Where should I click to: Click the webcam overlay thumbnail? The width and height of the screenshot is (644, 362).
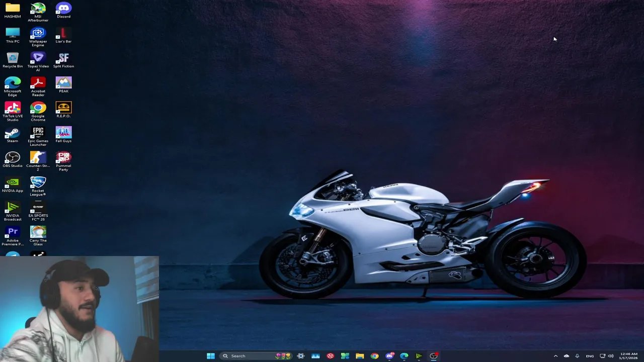[x=79, y=309]
